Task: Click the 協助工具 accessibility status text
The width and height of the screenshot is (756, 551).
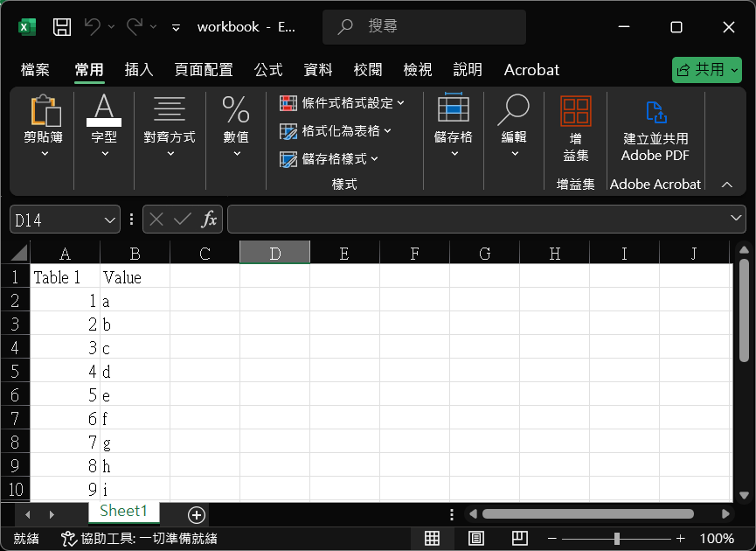Action: tap(140, 539)
